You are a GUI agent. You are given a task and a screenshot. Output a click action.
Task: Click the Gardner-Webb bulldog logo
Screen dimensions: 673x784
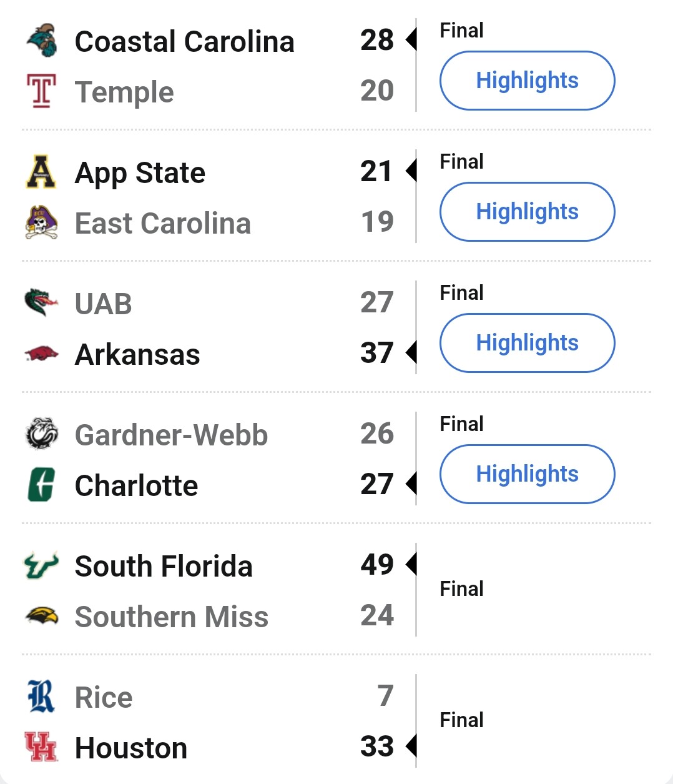42,435
